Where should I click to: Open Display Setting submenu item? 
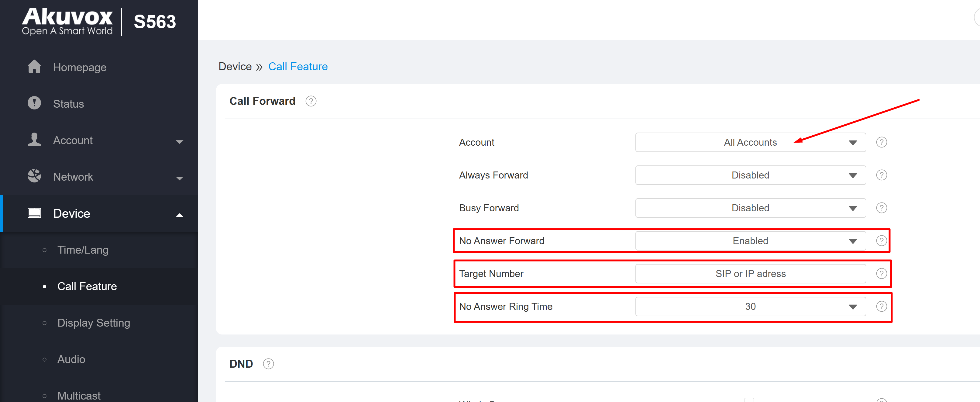[94, 323]
